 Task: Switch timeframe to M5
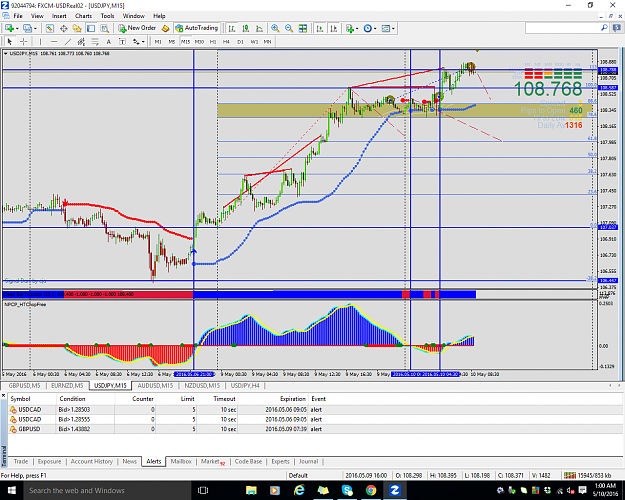coord(171,41)
